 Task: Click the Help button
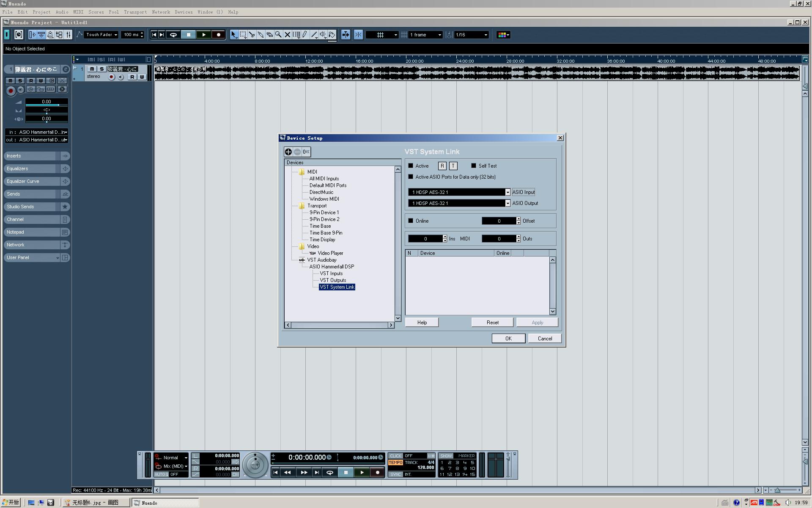pos(422,323)
